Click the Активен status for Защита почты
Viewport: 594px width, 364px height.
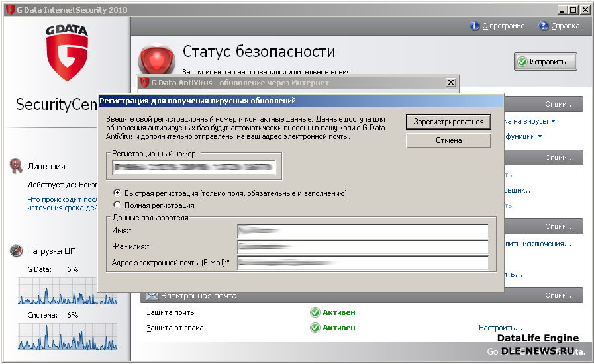(x=339, y=312)
